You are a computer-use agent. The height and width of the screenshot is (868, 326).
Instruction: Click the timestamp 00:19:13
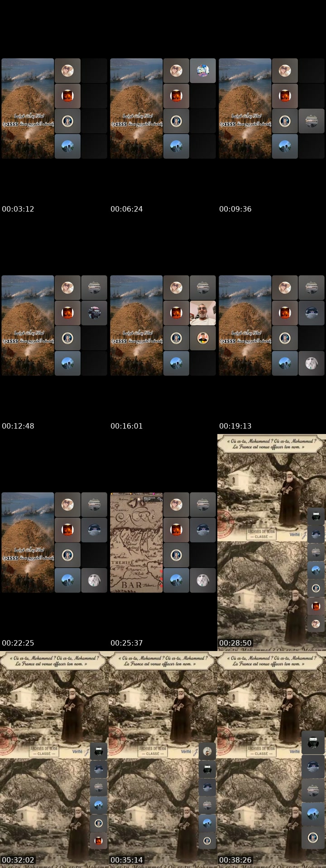click(x=235, y=426)
